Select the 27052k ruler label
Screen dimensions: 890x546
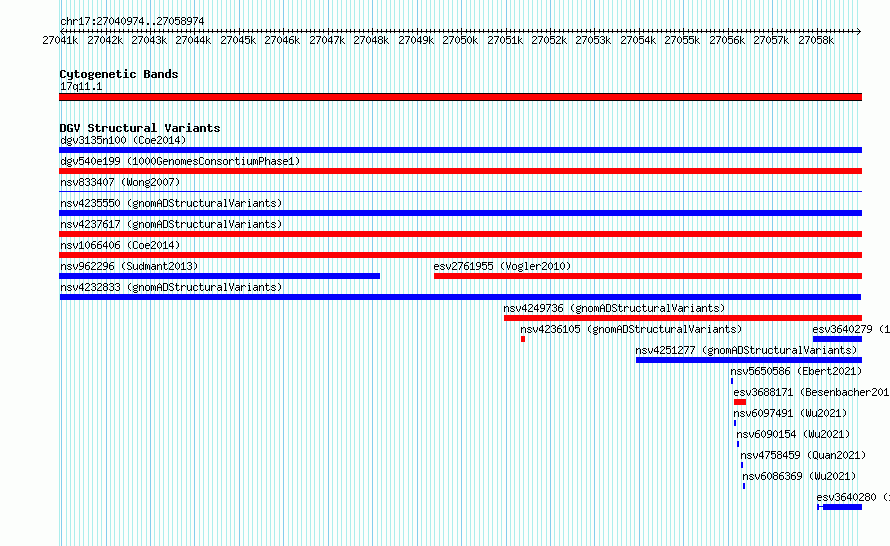[549, 40]
